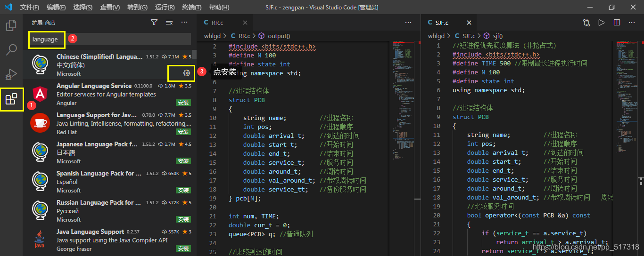Open the 选择(S) menu
The image size is (644, 256).
pos(83,8)
